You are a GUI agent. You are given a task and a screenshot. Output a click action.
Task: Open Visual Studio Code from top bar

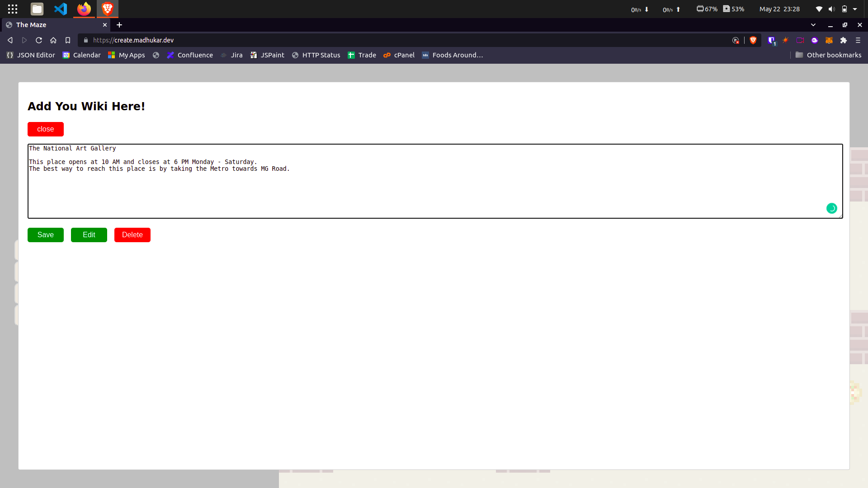point(61,9)
